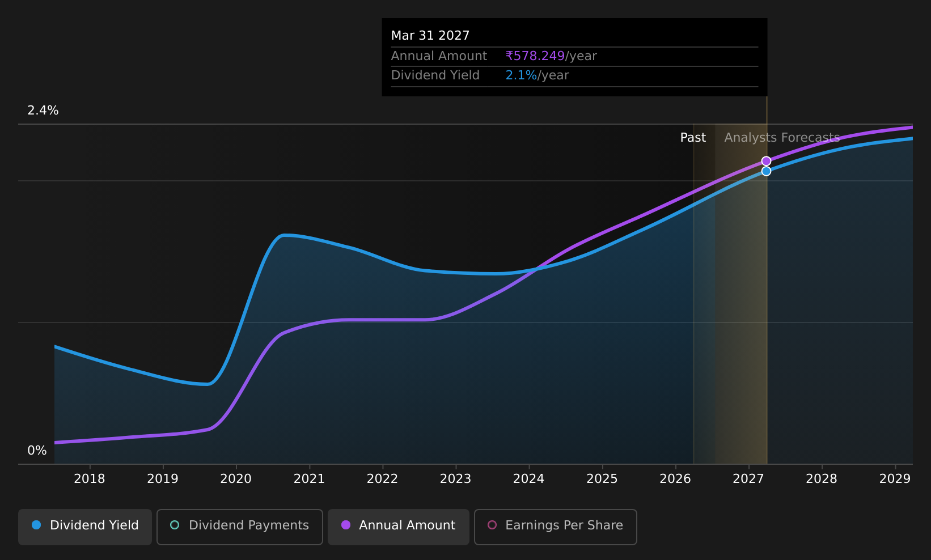Click the purple Annual Amount data point
This screenshot has height=560, width=931.
pos(766,161)
